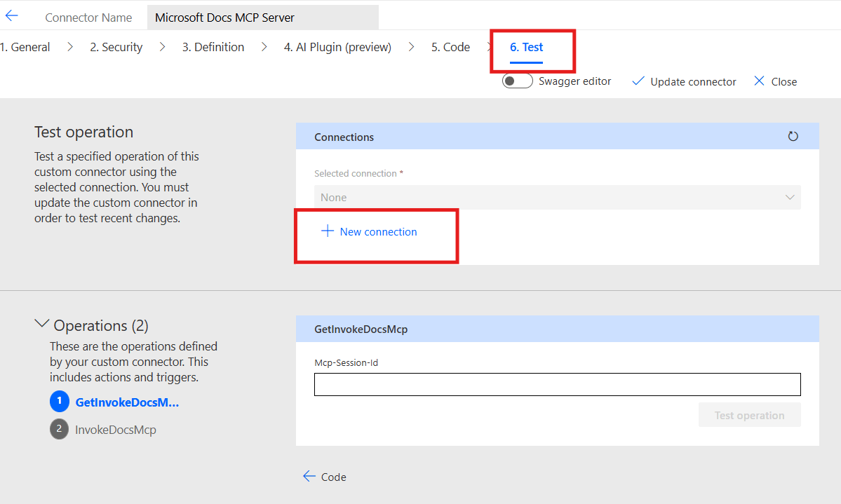The width and height of the screenshot is (841, 504).
Task: Click the GetInvokeDocsMcp panel header text
Action: 361,329
